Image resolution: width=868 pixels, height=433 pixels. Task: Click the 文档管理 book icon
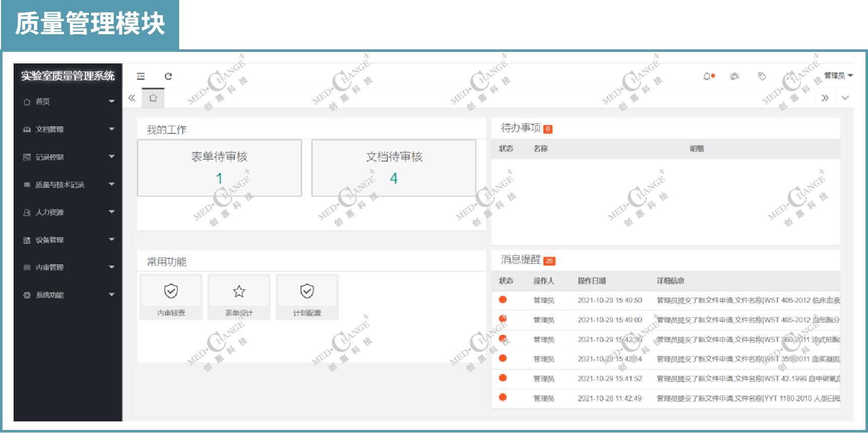click(27, 129)
